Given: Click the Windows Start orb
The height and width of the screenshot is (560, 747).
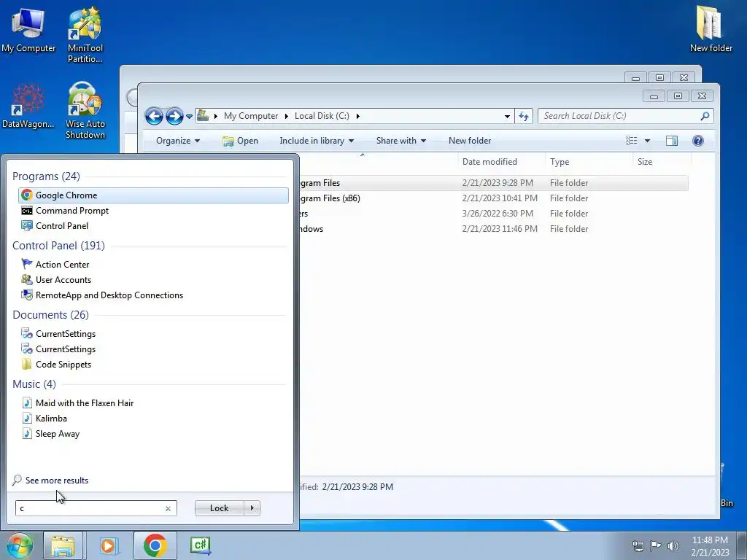Looking at the screenshot, I should click(20, 545).
